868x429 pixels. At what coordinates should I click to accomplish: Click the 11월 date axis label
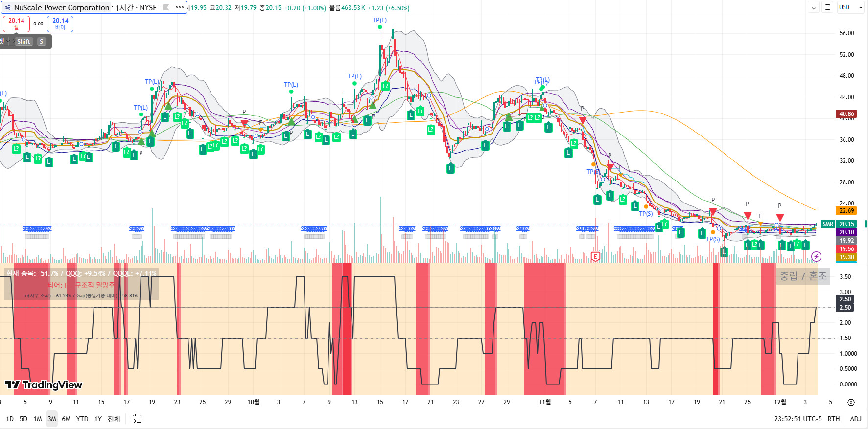(545, 402)
